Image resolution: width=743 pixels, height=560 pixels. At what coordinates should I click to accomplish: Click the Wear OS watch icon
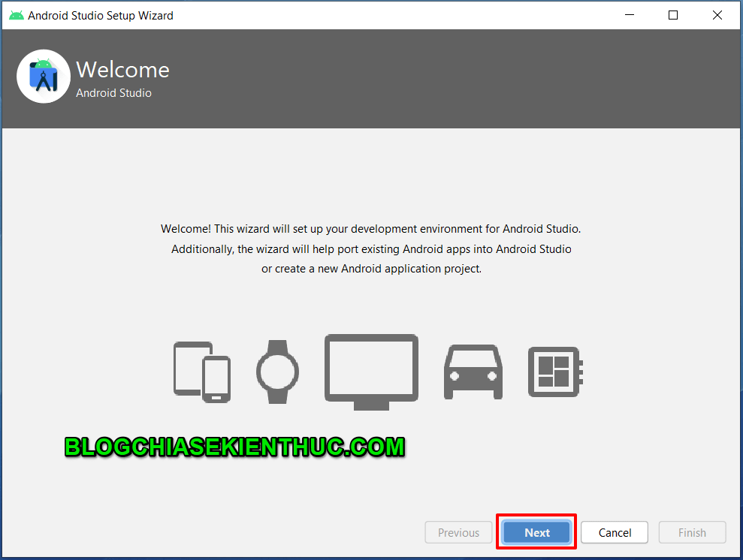coord(278,372)
